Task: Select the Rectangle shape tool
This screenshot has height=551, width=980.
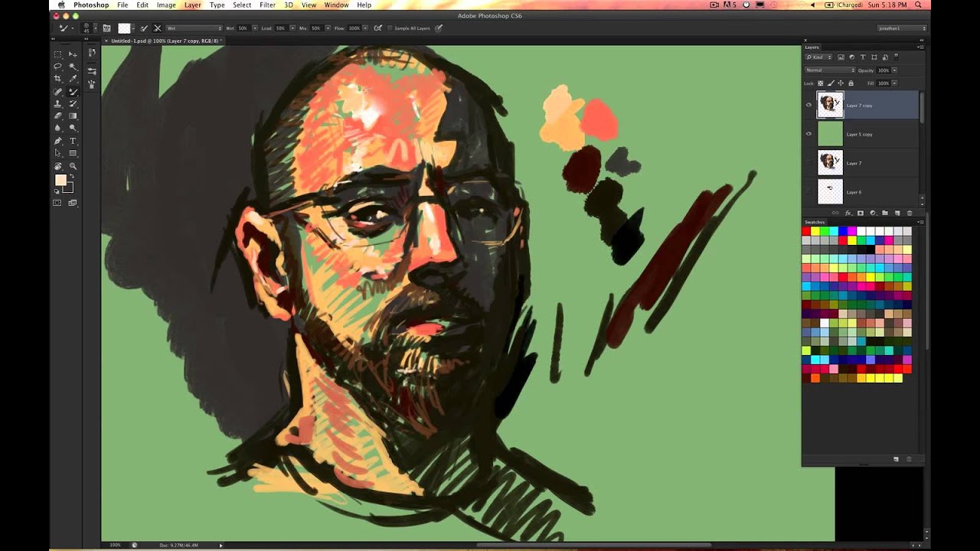Action: coord(73,153)
